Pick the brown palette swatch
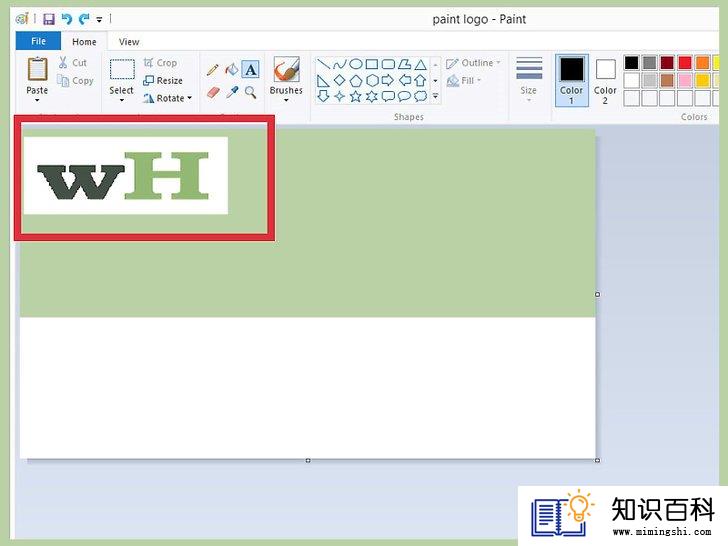The width and height of the screenshot is (728, 546). pos(667,80)
